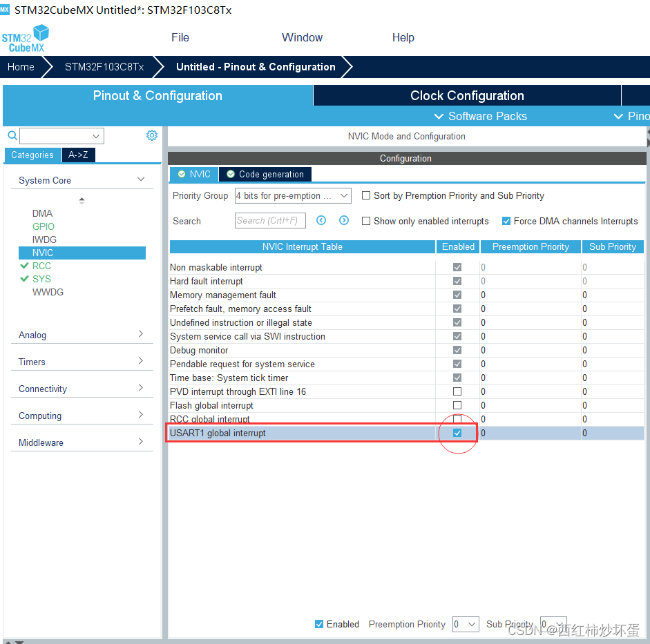The width and height of the screenshot is (650, 644).
Task: Switch to Clock Configuration tab
Action: tap(467, 96)
